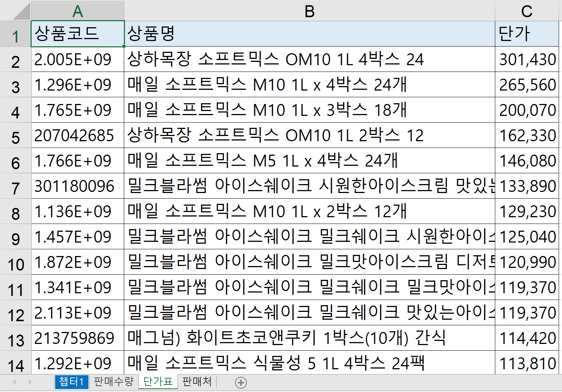The image size is (562, 392).
Task: Click product 상하목장 소프트믹스 OM10 1L 4박스 24
Action: click(x=310, y=59)
